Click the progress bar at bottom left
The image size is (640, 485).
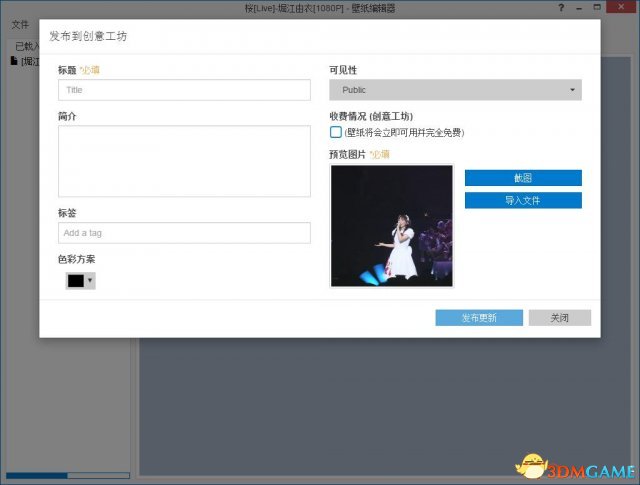(68, 476)
